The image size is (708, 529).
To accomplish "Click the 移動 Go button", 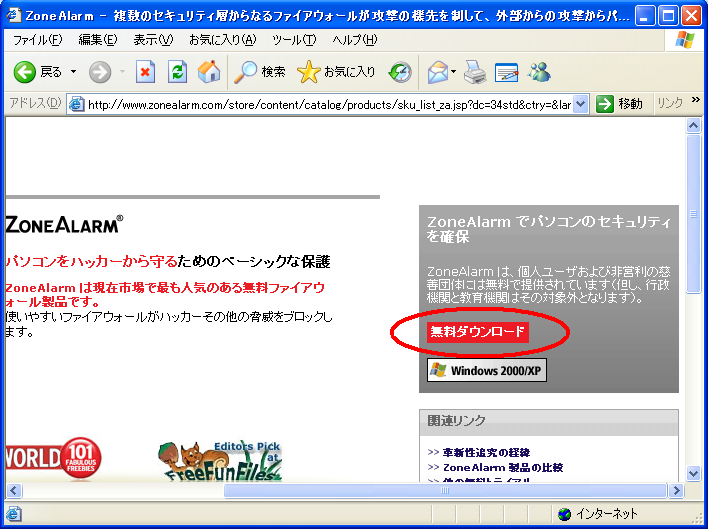I will click(620, 104).
